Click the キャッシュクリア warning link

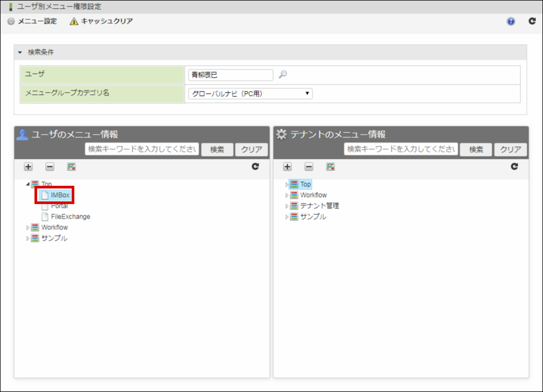click(101, 22)
